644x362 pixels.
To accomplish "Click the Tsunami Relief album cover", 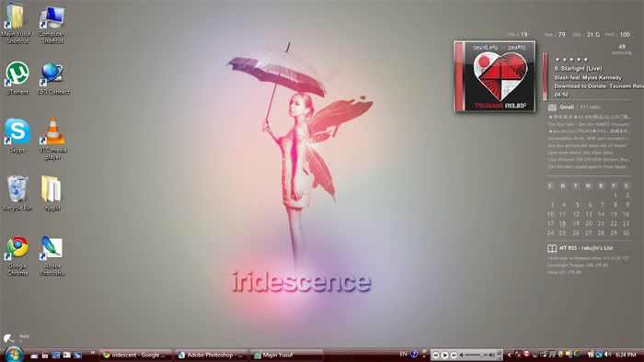I will pyautogui.click(x=495, y=76).
